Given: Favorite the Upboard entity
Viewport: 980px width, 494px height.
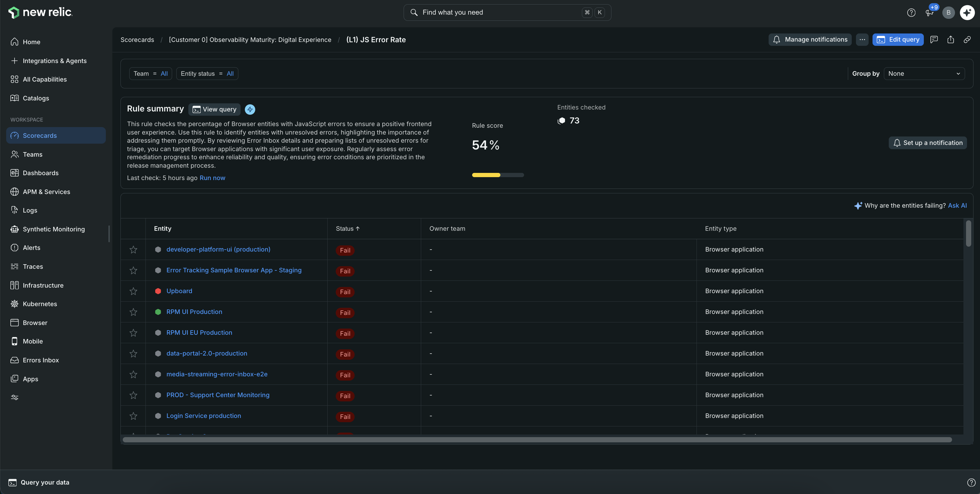Looking at the screenshot, I should coord(133,292).
